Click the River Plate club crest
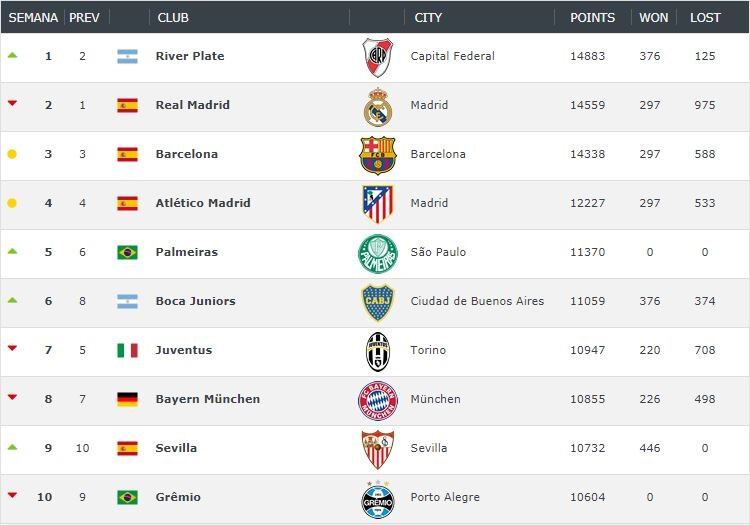This screenshot has height=525, width=750. pos(377,58)
